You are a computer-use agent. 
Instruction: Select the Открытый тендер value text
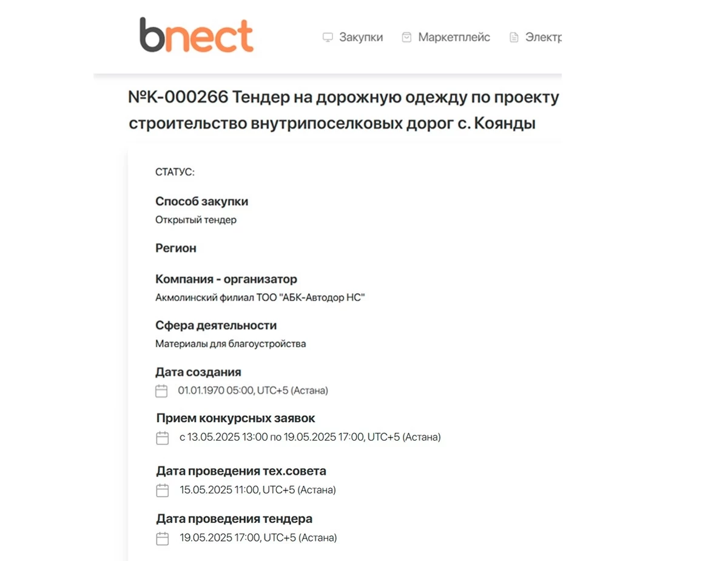click(196, 220)
